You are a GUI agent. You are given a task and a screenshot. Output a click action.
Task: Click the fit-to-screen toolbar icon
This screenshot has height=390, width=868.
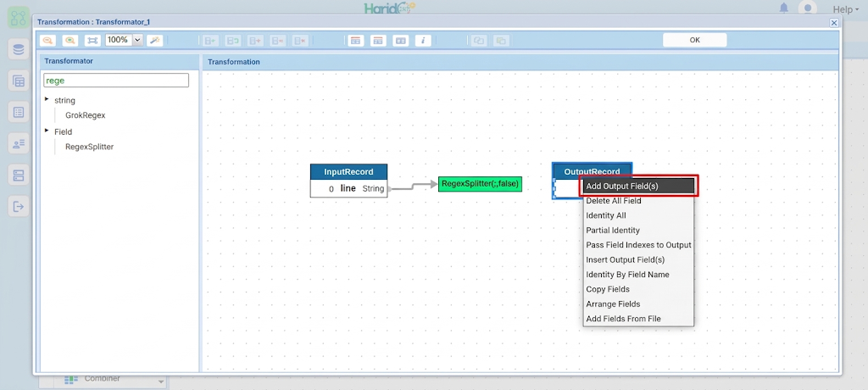[x=92, y=41]
